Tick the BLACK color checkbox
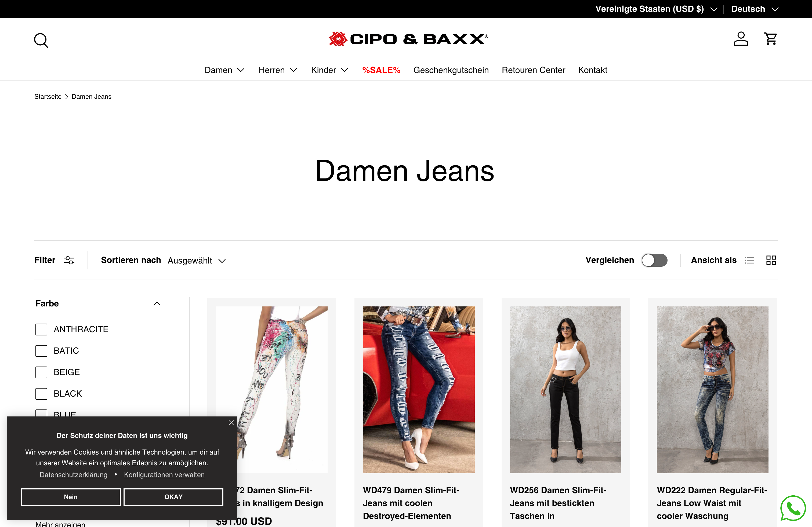Viewport: 812px width, 527px height. click(x=41, y=394)
